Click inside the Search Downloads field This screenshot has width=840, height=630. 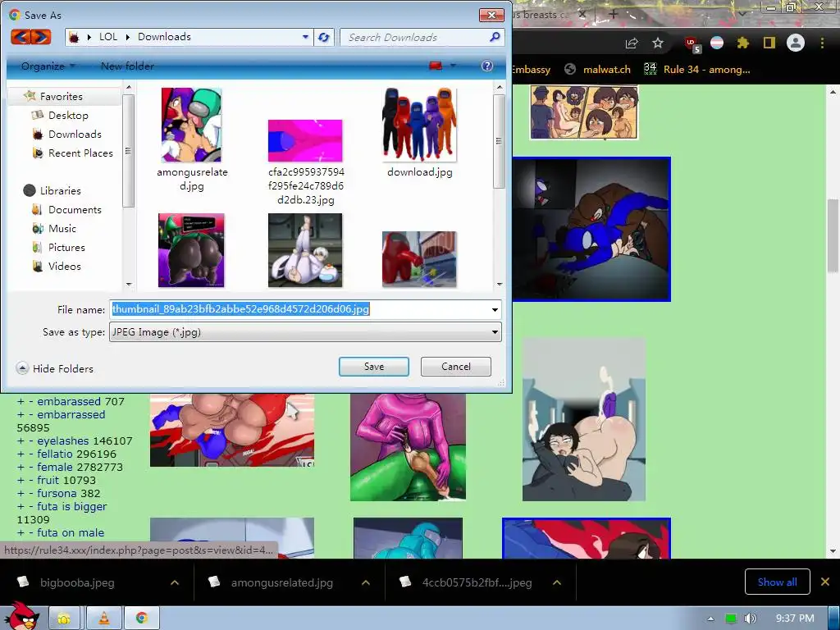pos(415,37)
